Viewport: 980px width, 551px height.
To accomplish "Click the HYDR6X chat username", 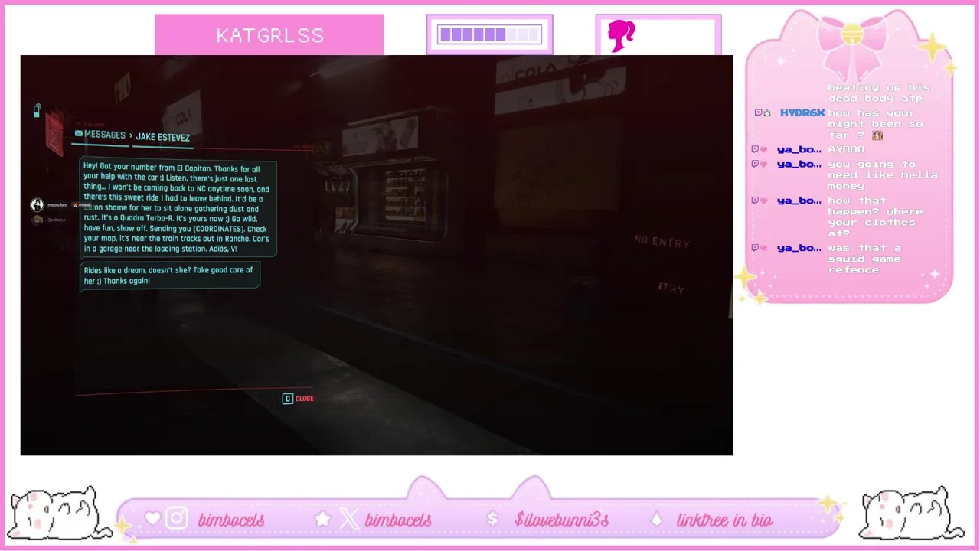I will (802, 113).
